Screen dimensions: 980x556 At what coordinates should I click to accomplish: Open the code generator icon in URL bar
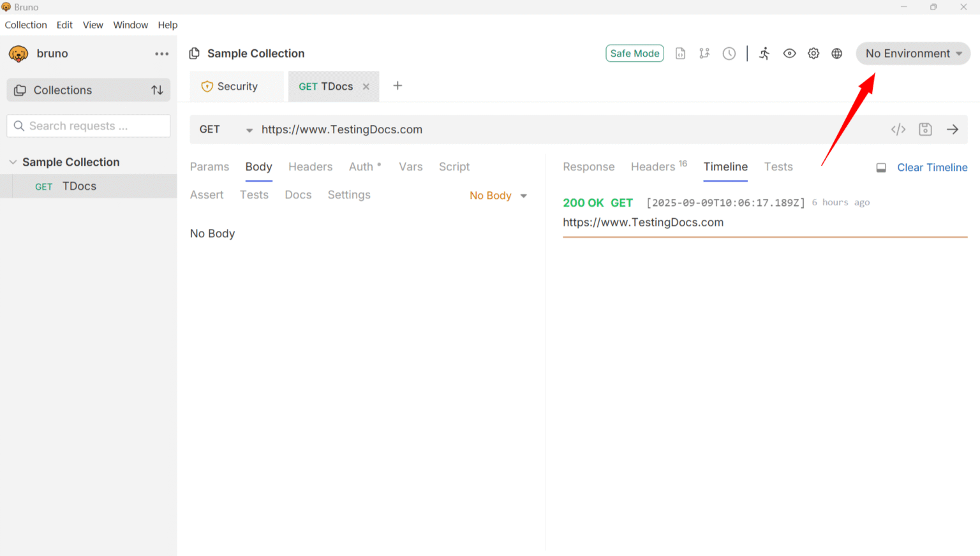[898, 129]
